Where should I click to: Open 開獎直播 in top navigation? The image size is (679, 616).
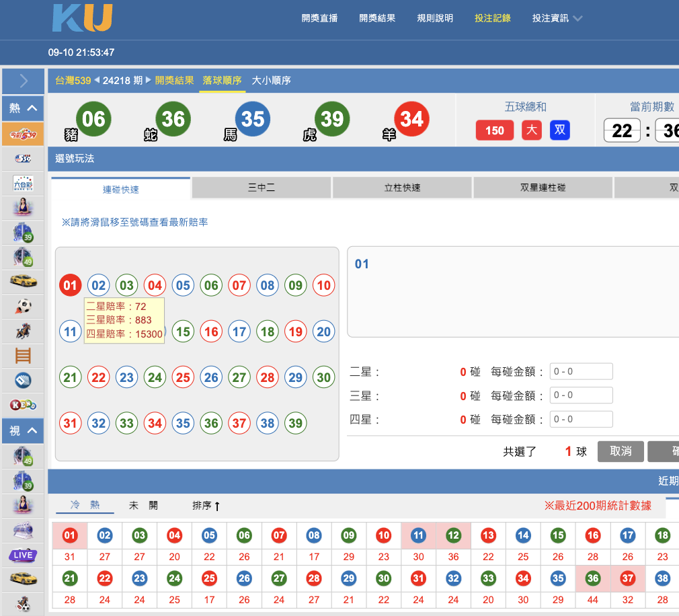coord(319,18)
